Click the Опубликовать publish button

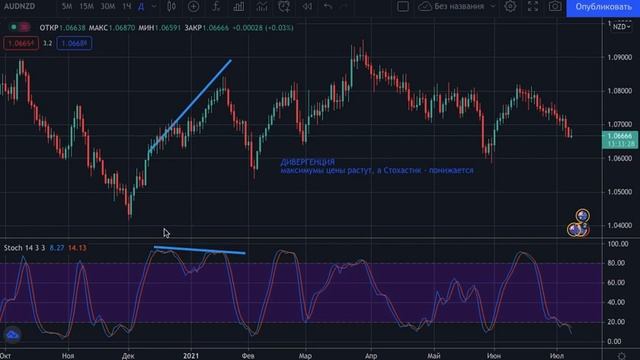click(x=603, y=7)
